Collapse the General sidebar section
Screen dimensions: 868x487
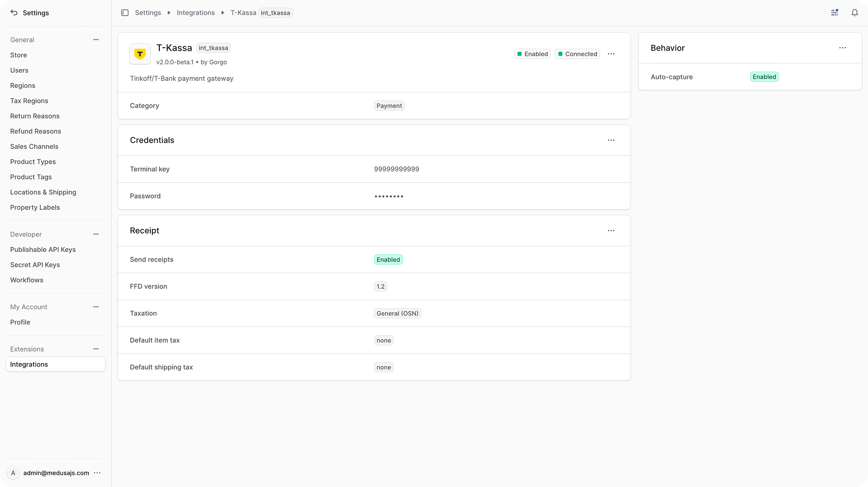(x=96, y=40)
